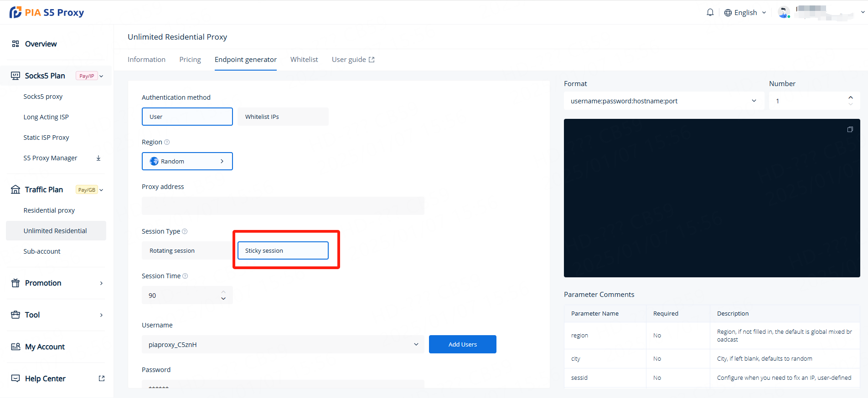
Task: Open the Username dropdown
Action: (x=283, y=345)
